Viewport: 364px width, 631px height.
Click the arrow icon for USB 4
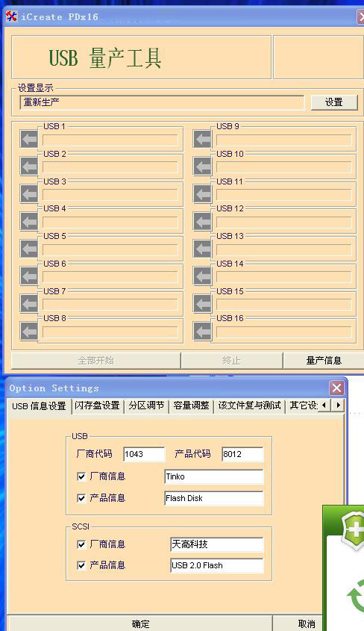point(29,221)
